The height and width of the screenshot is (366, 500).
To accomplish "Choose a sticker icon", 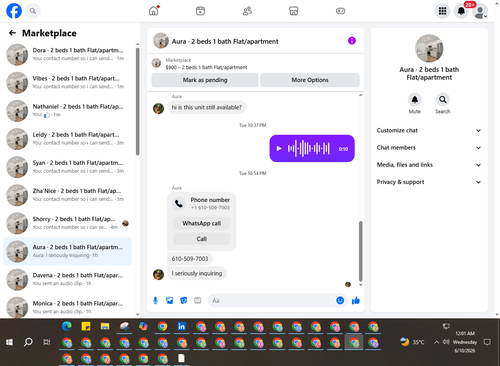I will [x=184, y=301].
